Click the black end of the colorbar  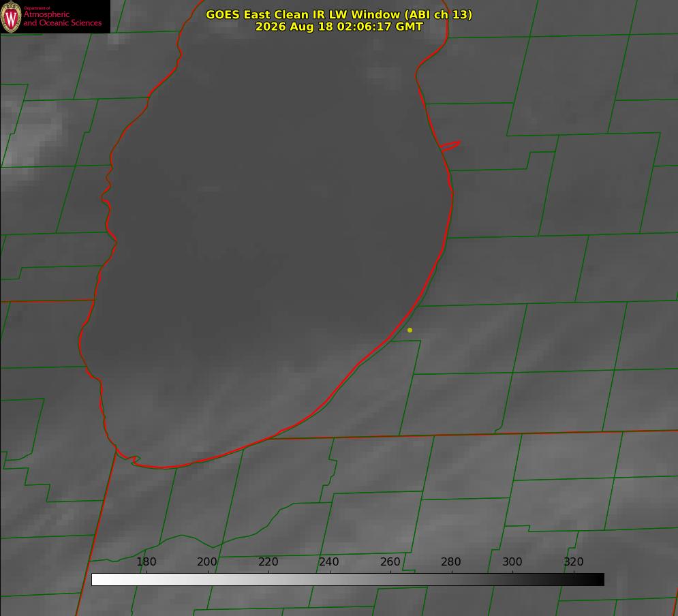[598, 579]
